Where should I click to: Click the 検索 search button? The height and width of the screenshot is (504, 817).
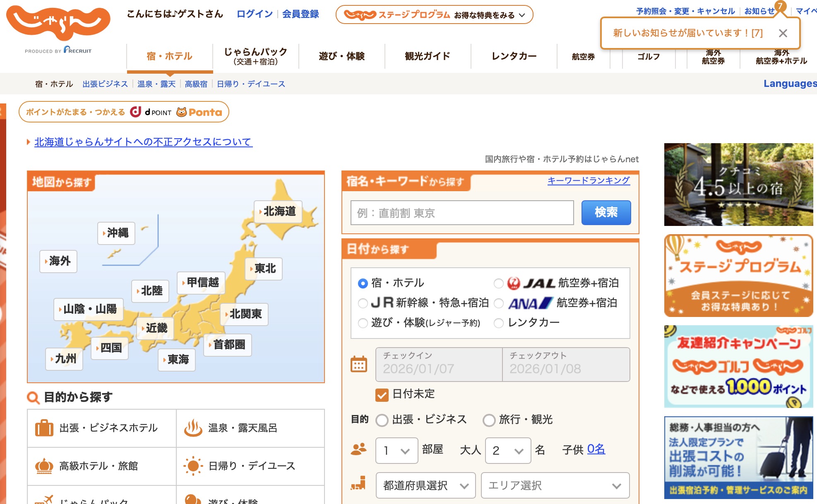click(x=606, y=212)
